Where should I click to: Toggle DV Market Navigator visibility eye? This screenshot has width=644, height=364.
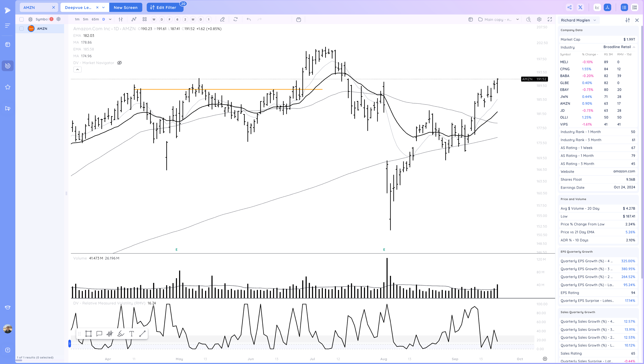click(120, 63)
